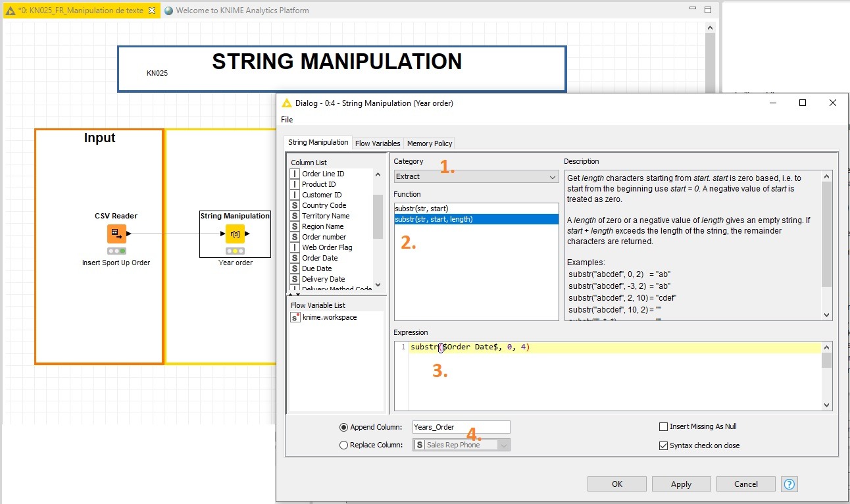Image resolution: width=850 pixels, height=504 pixels.
Task: Click the Product ID integer type icon
Action: point(295,184)
